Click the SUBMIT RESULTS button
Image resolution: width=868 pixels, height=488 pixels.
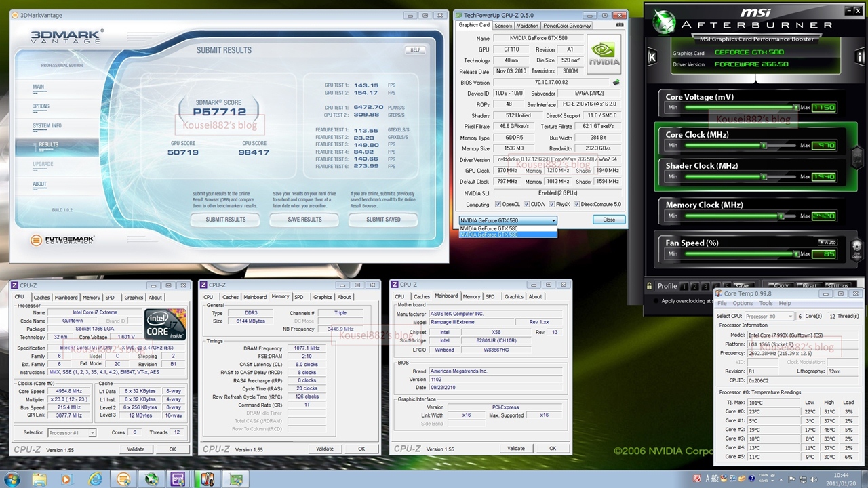click(x=226, y=220)
